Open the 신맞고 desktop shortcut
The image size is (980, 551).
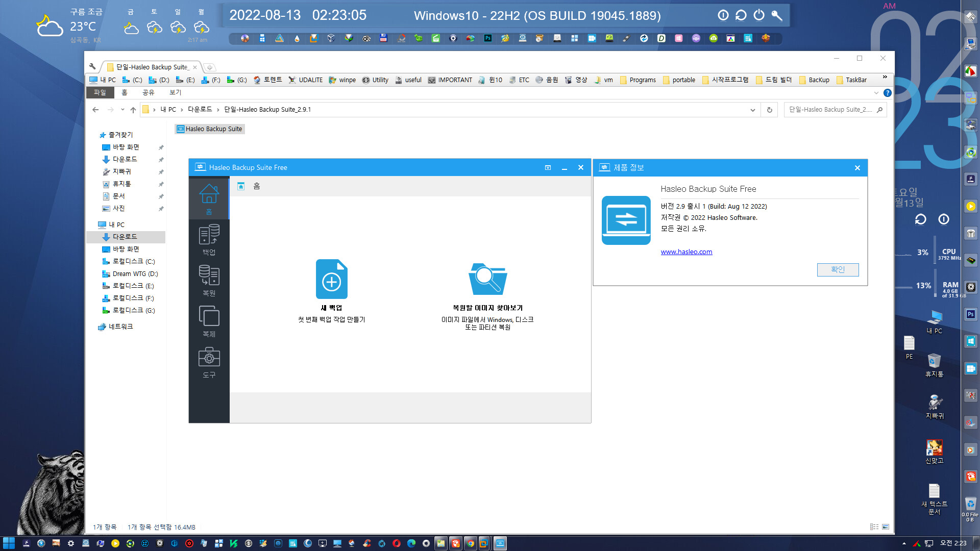(934, 452)
